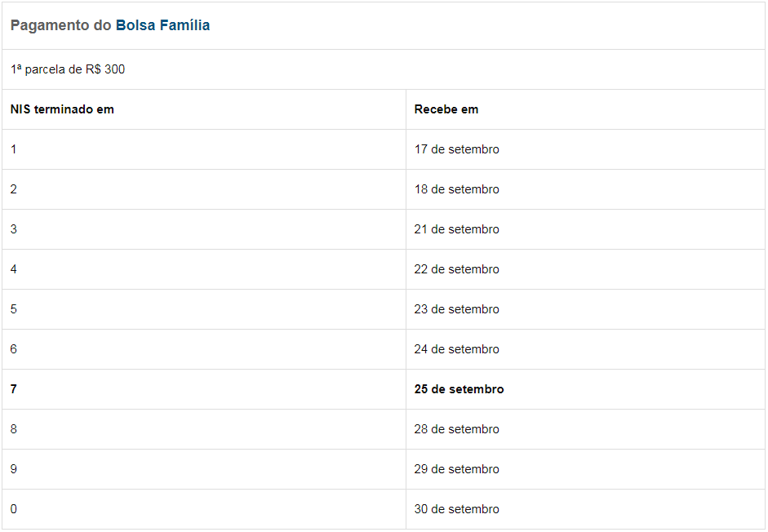Click the Recebe em column header
This screenshot has width=768, height=532.
tap(585, 109)
